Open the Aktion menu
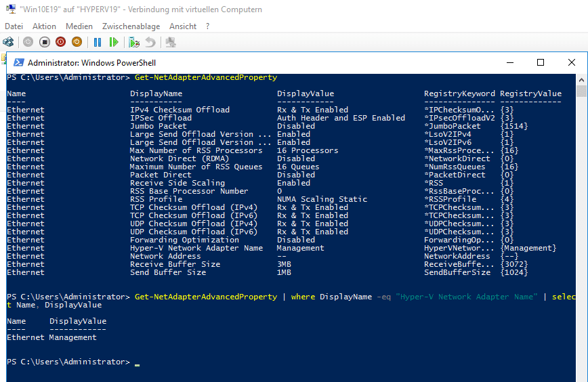The height and width of the screenshot is (382, 588). [44, 26]
